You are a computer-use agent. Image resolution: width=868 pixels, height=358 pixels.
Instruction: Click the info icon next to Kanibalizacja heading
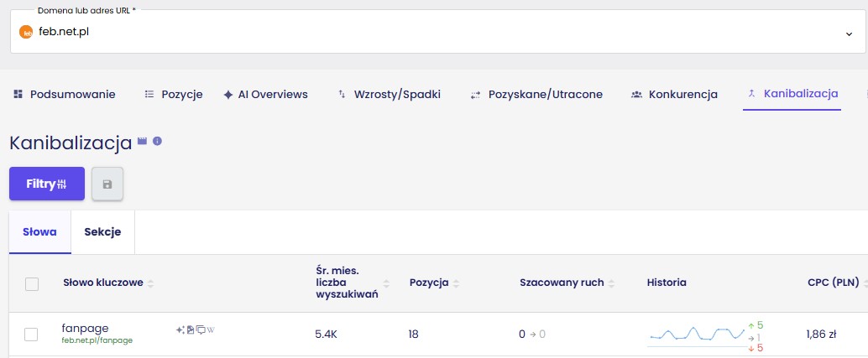(x=157, y=142)
